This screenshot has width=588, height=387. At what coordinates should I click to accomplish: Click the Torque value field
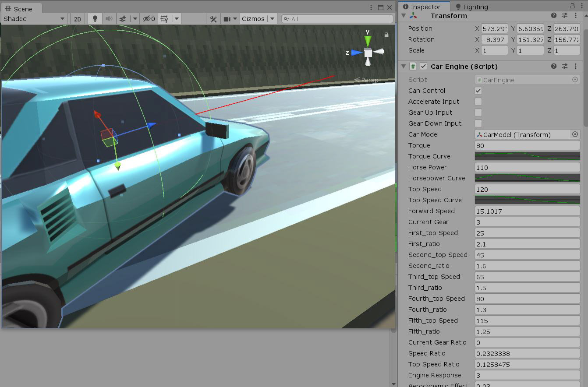[528, 145]
